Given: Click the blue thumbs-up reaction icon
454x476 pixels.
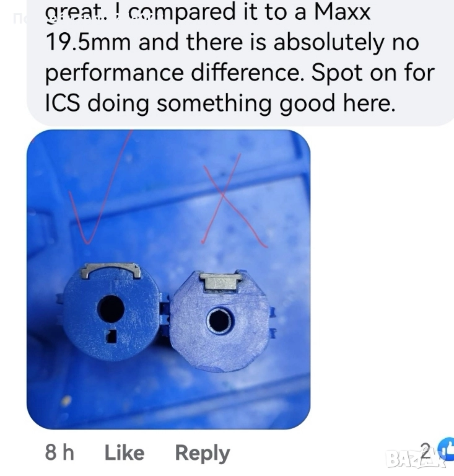Looking at the screenshot, I should (447, 450).
